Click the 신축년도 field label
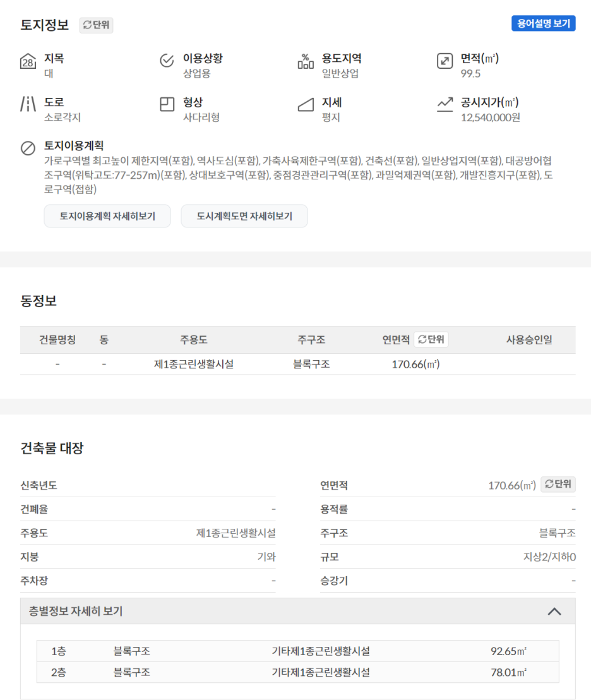 coord(39,485)
